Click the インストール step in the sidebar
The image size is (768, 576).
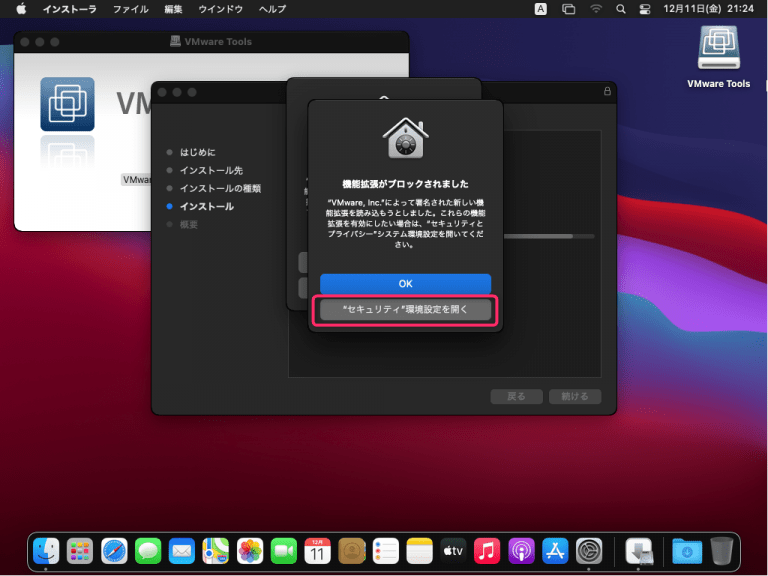pyautogui.click(x=206, y=207)
